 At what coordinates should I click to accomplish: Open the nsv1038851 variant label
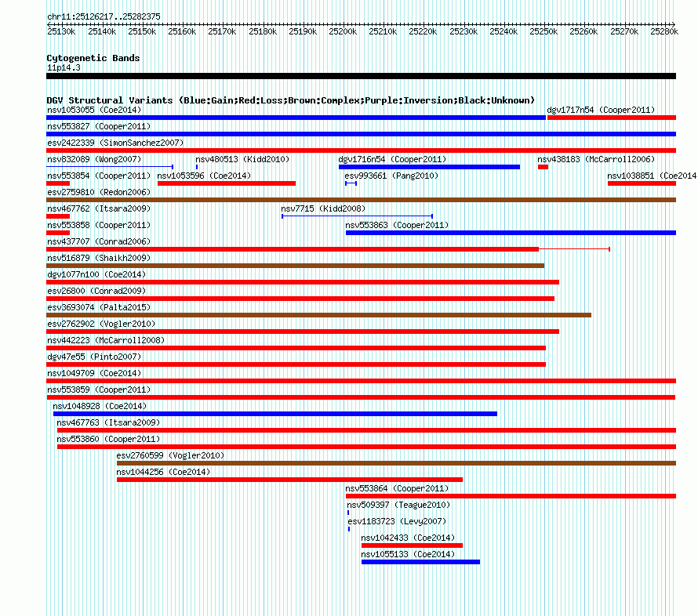pyautogui.click(x=652, y=176)
